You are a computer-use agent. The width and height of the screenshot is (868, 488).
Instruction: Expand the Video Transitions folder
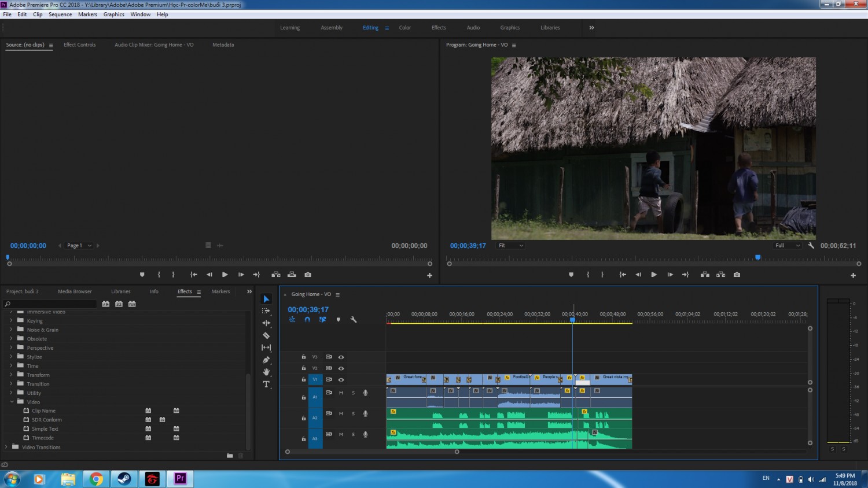tap(6, 447)
